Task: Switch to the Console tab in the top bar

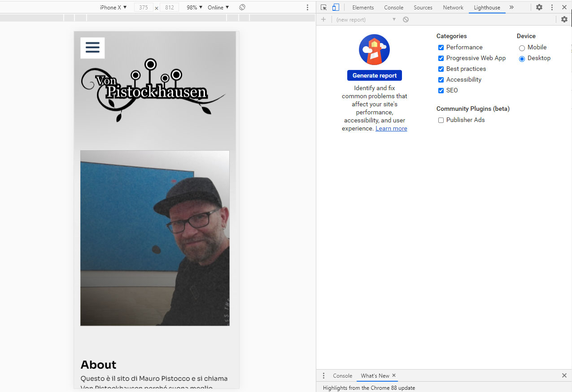Action: click(x=393, y=8)
